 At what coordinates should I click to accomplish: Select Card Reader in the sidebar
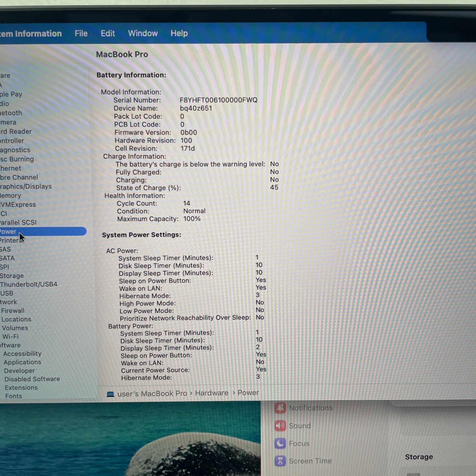[16, 131]
